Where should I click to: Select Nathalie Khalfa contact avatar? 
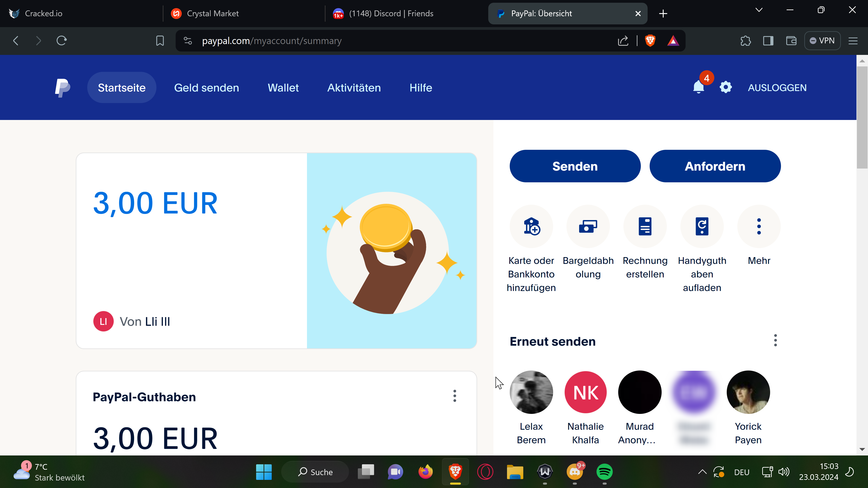coord(586,392)
